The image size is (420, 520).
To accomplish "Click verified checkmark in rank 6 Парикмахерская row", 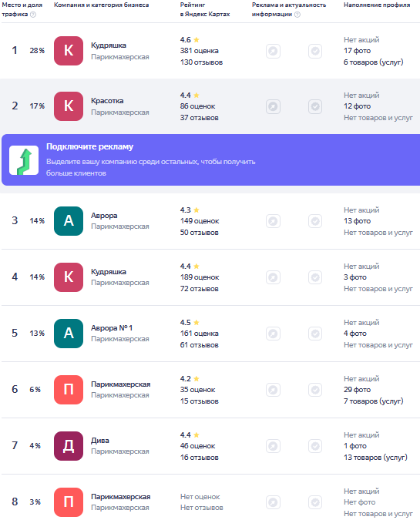I will pos(315,390).
